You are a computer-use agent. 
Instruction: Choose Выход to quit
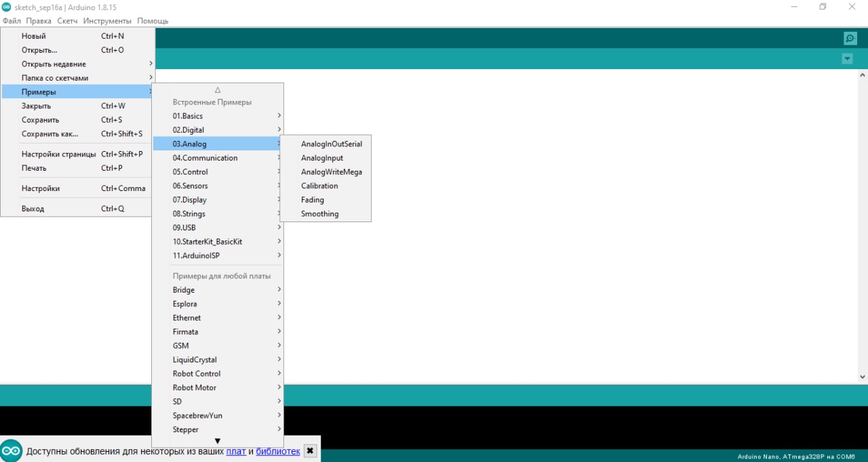point(78,209)
